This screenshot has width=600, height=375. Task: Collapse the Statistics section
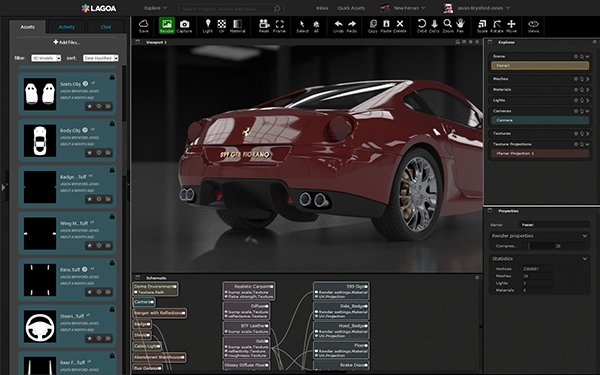pyautogui.click(x=585, y=259)
